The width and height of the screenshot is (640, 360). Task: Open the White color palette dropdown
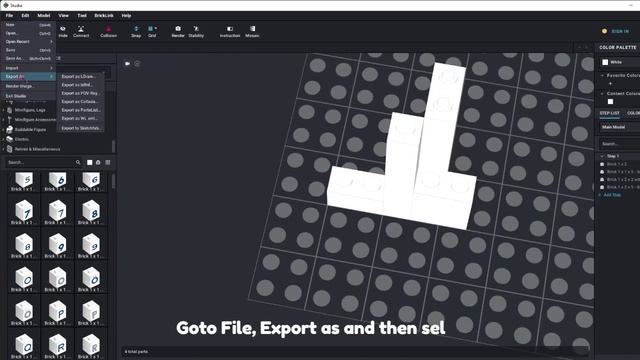(620, 62)
